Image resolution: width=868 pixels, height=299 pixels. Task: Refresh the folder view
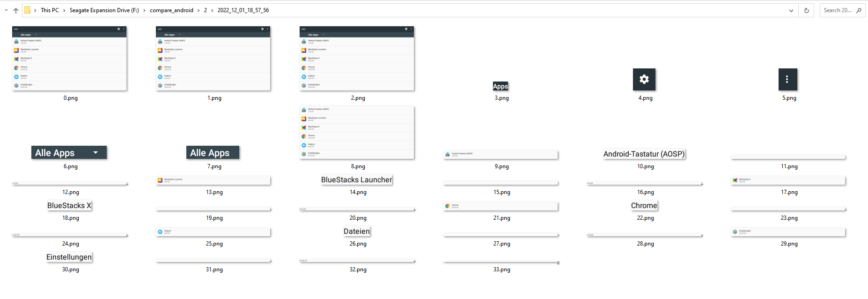pos(807,10)
